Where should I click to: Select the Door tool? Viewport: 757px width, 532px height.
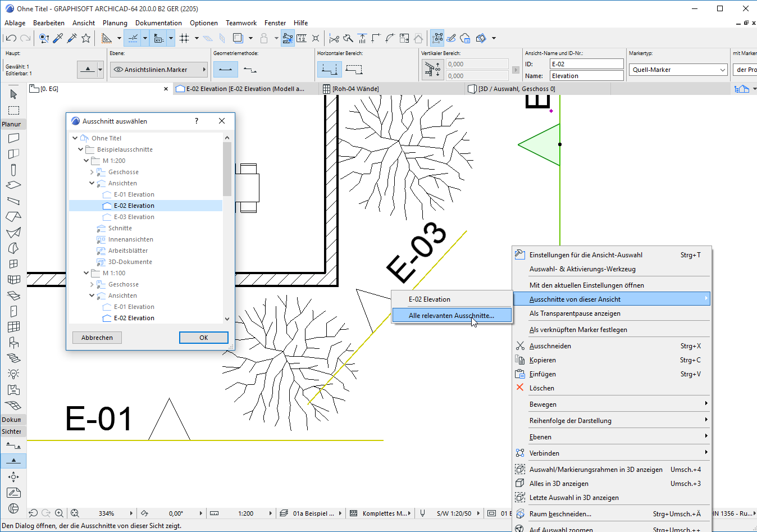(x=13, y=311)
